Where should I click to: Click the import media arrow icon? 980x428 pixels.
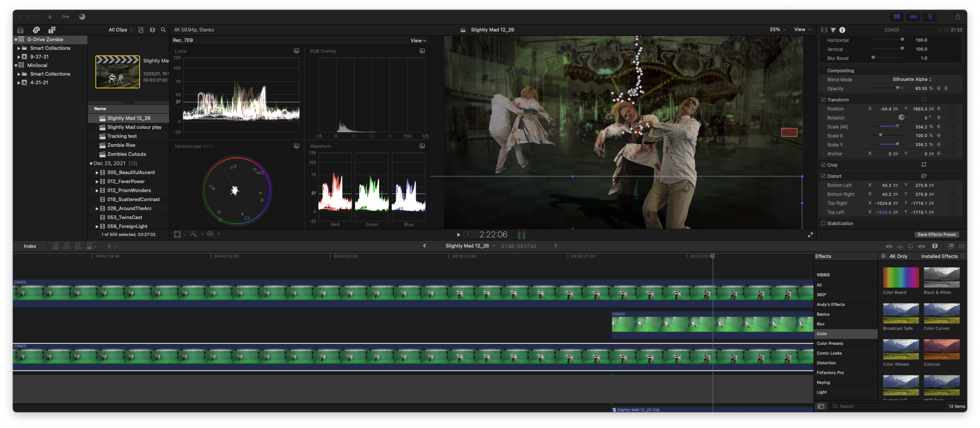click(50, 16)
